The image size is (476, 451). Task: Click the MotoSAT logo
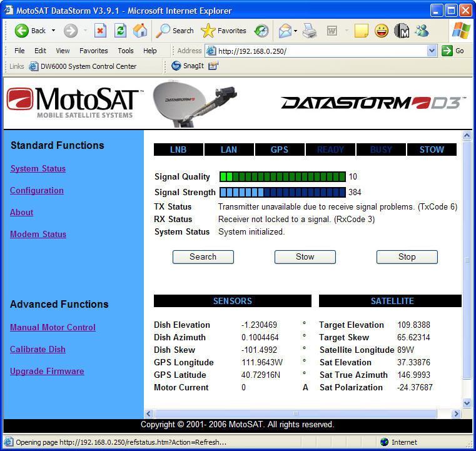(x=75, y=103)
